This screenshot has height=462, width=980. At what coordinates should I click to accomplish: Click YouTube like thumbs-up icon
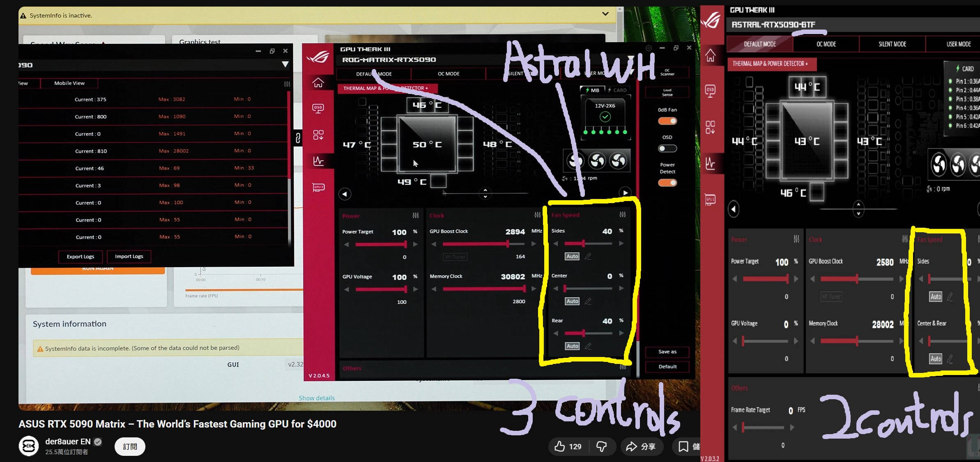(559, 446)
